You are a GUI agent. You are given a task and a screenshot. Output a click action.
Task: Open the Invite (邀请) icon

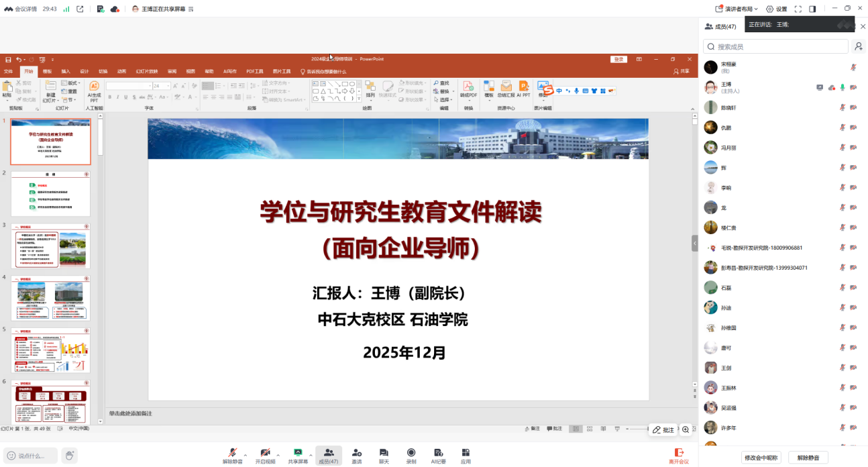(x=357, y=454)
